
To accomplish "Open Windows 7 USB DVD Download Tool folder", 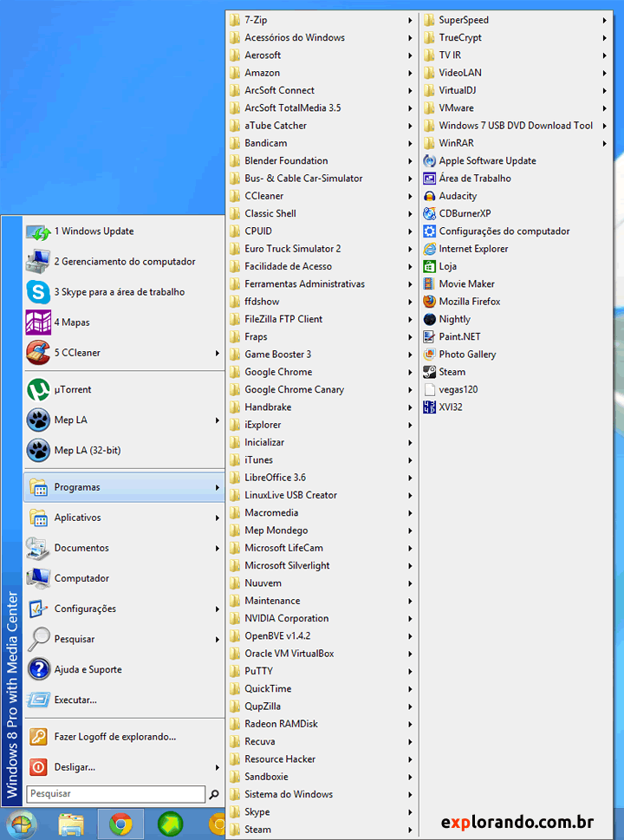I will click(517, 126).
